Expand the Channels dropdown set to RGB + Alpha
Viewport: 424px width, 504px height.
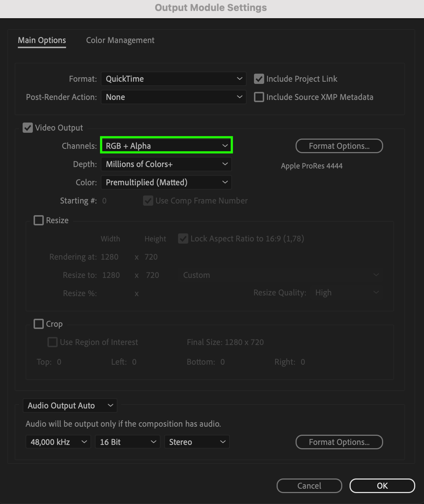[166, 146]
